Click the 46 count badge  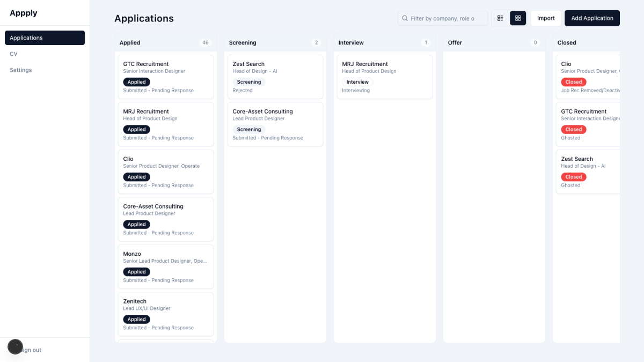pyautogui.click(x=205, y=42)
